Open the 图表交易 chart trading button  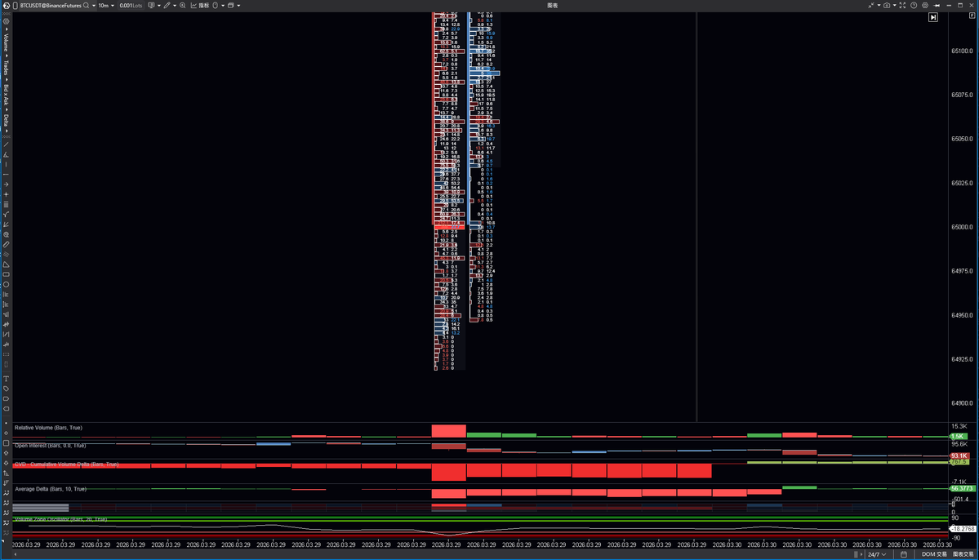[963, 554]
